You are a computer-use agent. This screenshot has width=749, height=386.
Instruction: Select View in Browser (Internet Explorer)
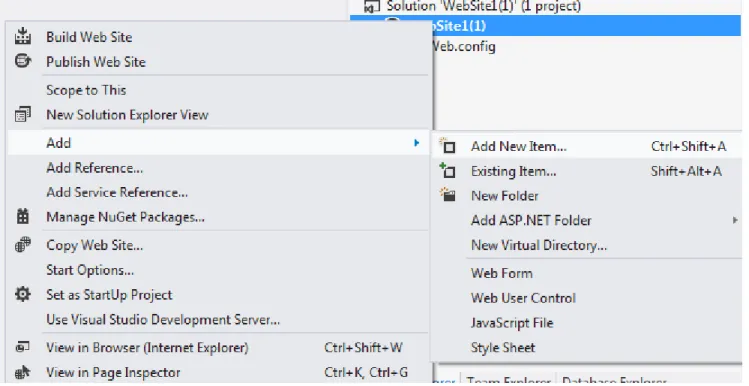[148, 348]
